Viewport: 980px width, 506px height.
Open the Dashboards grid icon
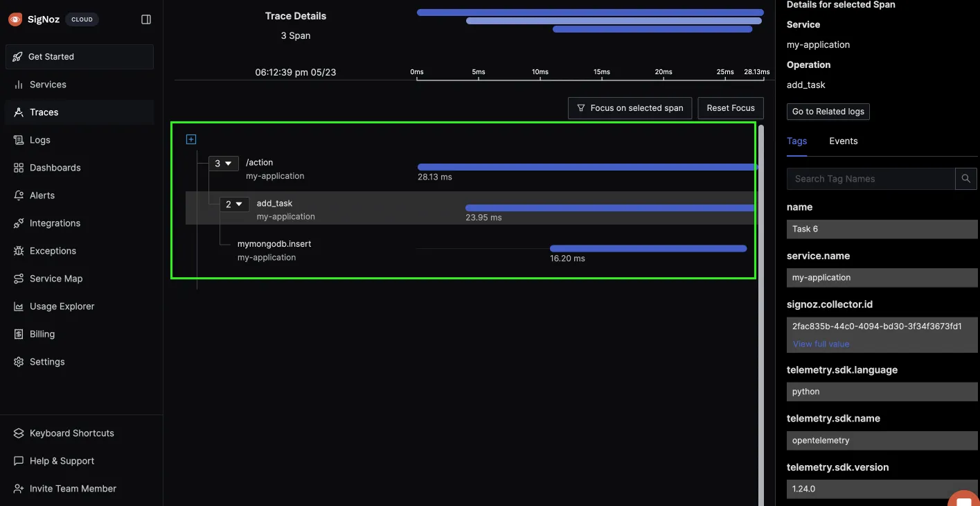[x=19, y=168]
